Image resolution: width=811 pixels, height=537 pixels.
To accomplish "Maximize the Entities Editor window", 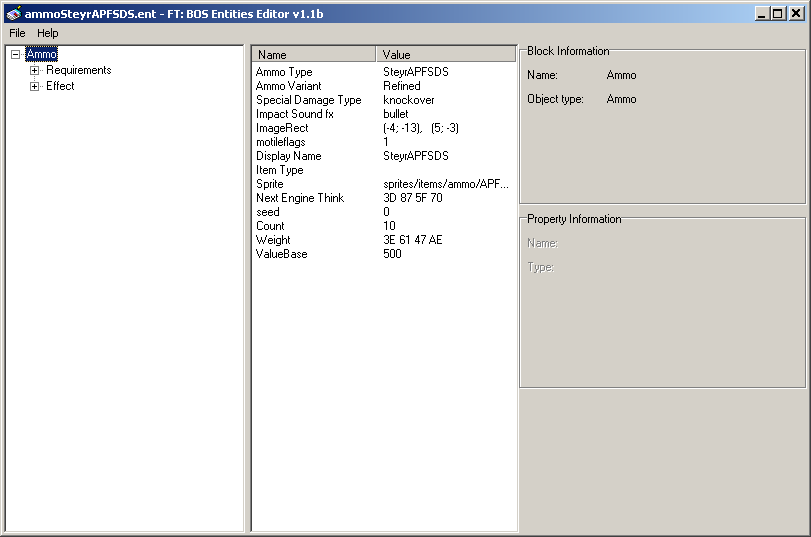I will (x=778, y=13).
